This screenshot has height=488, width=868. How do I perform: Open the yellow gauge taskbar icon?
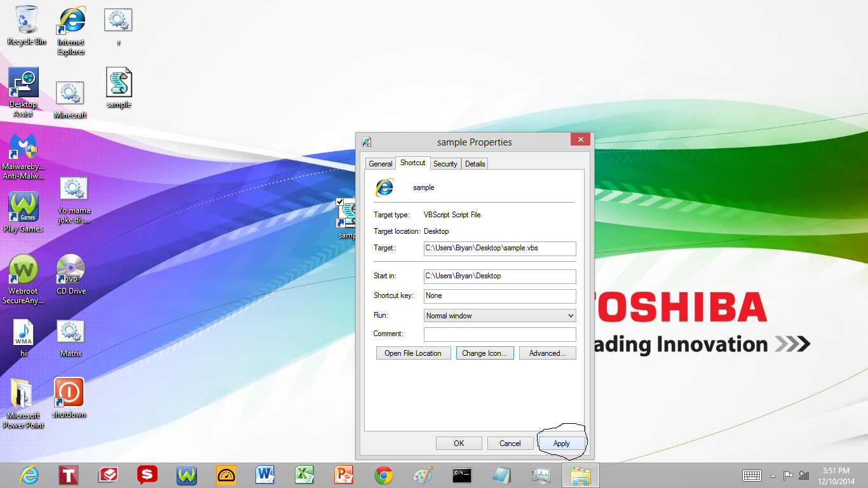[226, 475]
